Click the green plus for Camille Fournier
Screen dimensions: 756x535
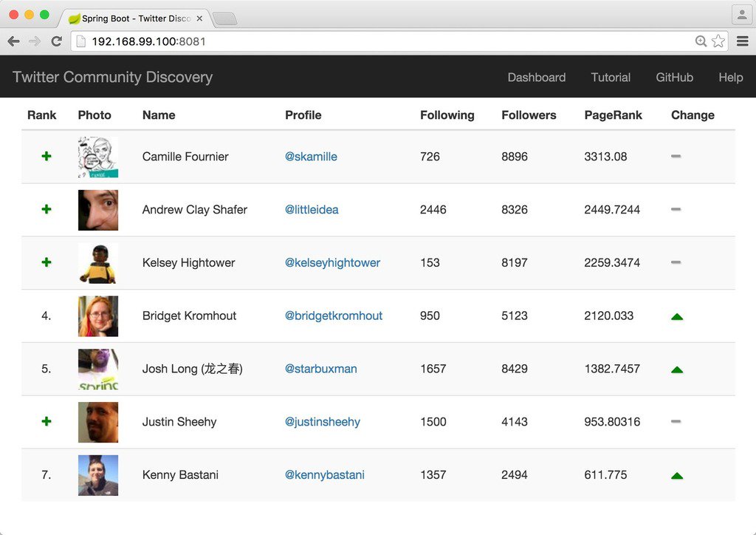point(47,157)
